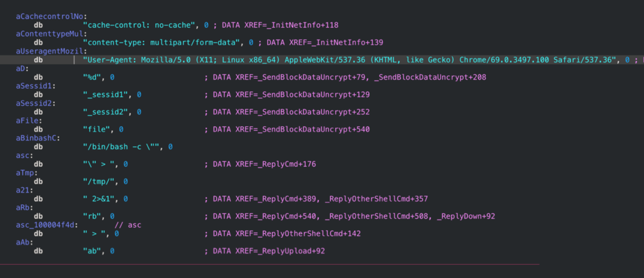Follow the _ReplyDown+92 cross reference
The height and width of the screenshot is (278, 644).
tap(466, 216)
